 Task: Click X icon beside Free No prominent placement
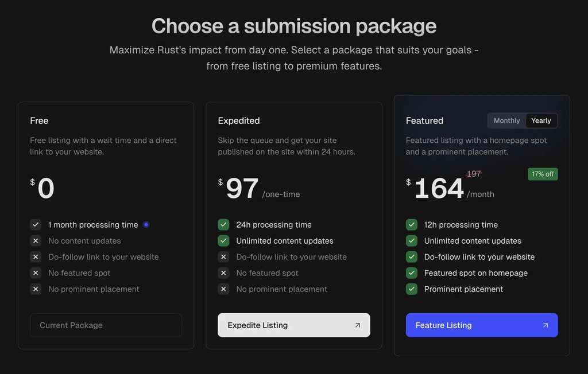(36, 289)
